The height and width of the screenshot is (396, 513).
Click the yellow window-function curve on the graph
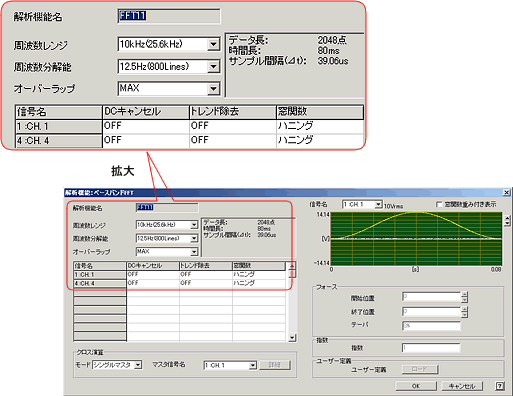(x=416, y=213)
